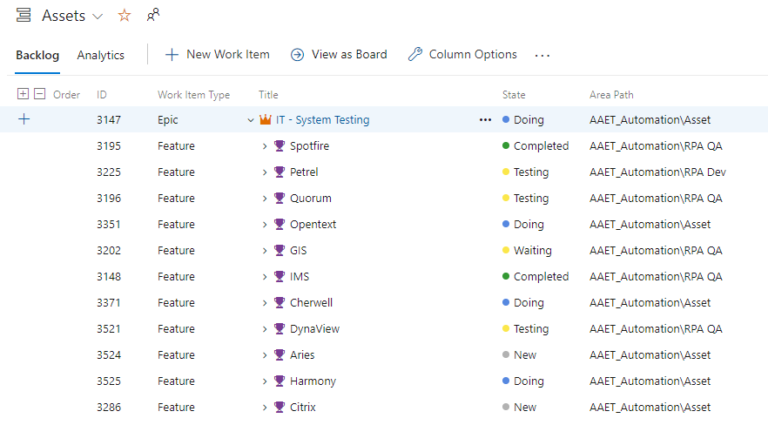This screenshot has width=768, height=425.
Task: Collapse the IT - System Testing epic
Action: (251, 120)
